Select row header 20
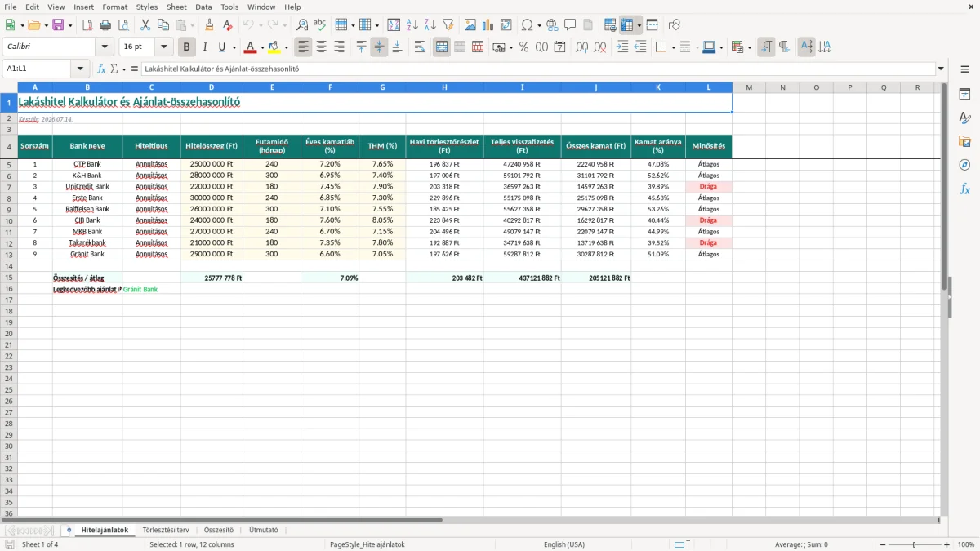Image resolution: width=980 pixels, height=551 pixels. (x=9, y=334)
